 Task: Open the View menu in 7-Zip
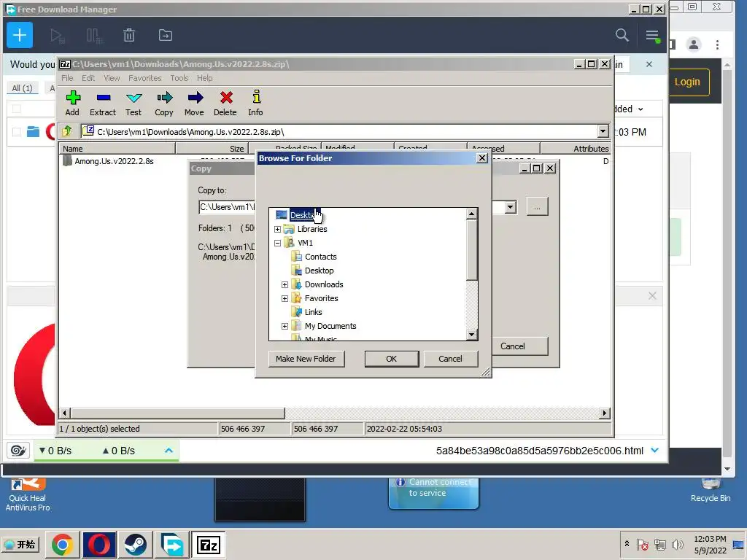[112, 78]
